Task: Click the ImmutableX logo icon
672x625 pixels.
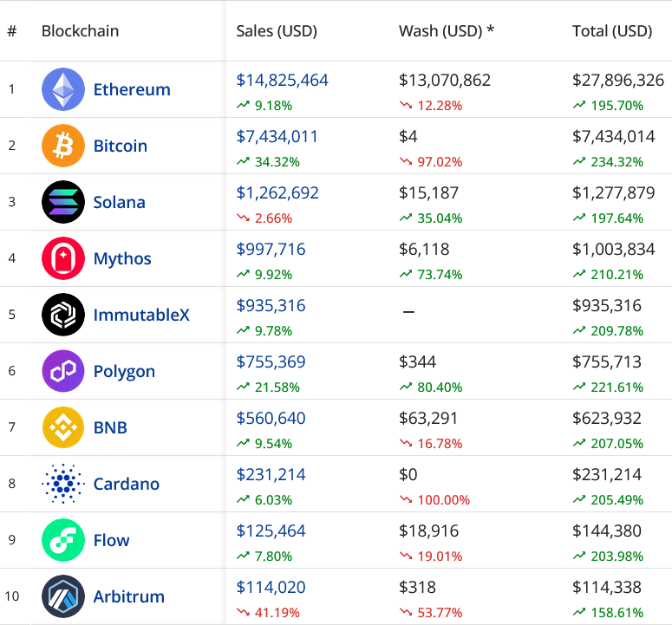Action: (x=63, y=315)
